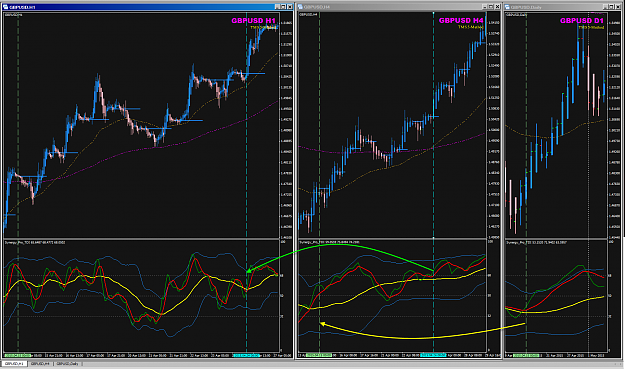Close the GBPUSD,H1 chart window

coord(289,7)
